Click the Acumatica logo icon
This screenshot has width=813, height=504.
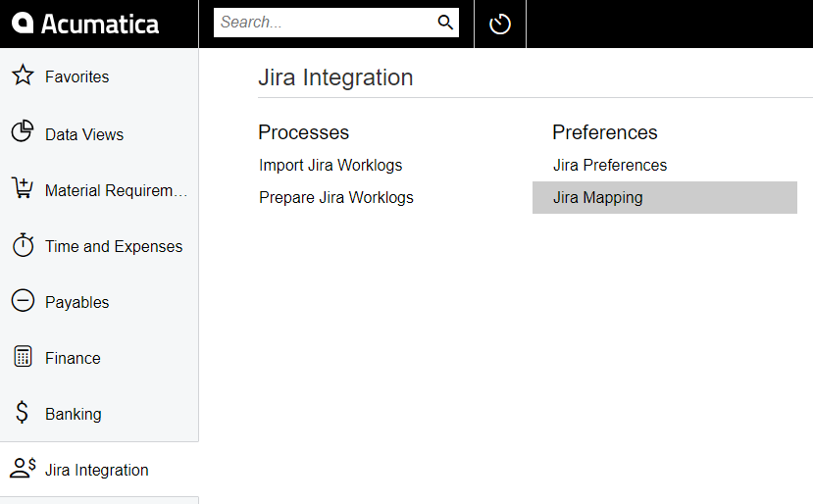pyautogui.click(x=23, y=23)
